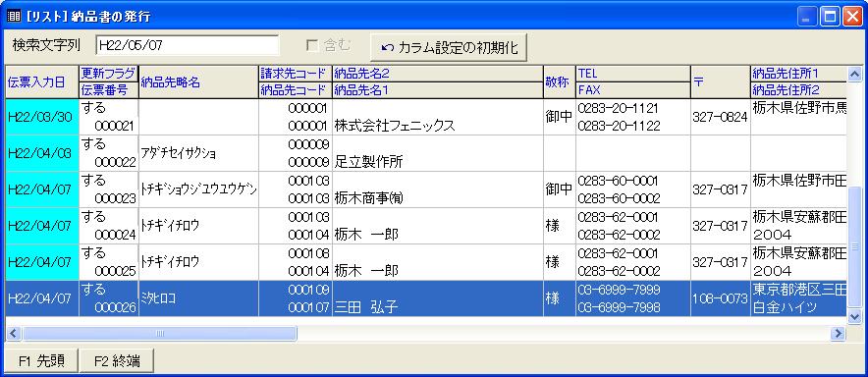Image resolution: width=868 pixels, height=377 pixels.
Task: Click the F2 終端 button
Action: point(117,361)
